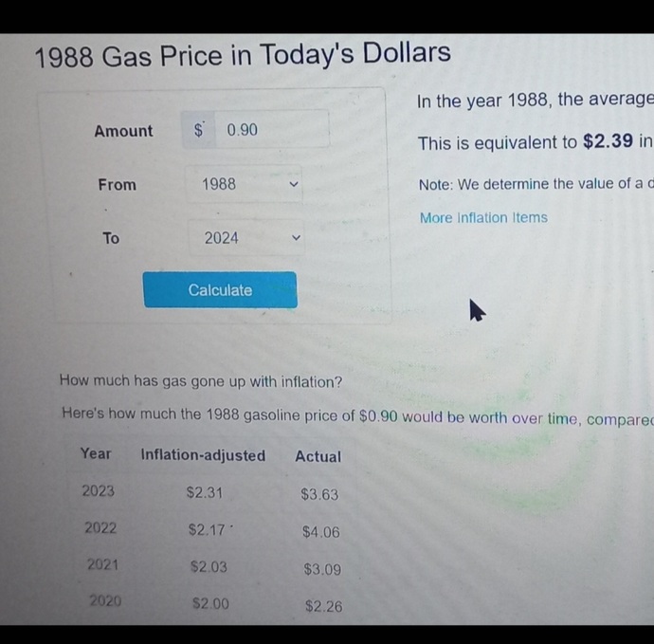The height and width of the screenshot is (644, 654).
Task: Click the chevron arrow on the 1988 selector
Action: point(294,184)
